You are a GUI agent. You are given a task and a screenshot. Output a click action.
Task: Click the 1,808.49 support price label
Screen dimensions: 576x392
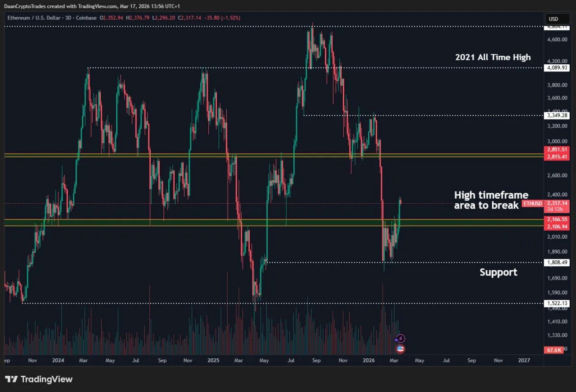click(557, 262)
